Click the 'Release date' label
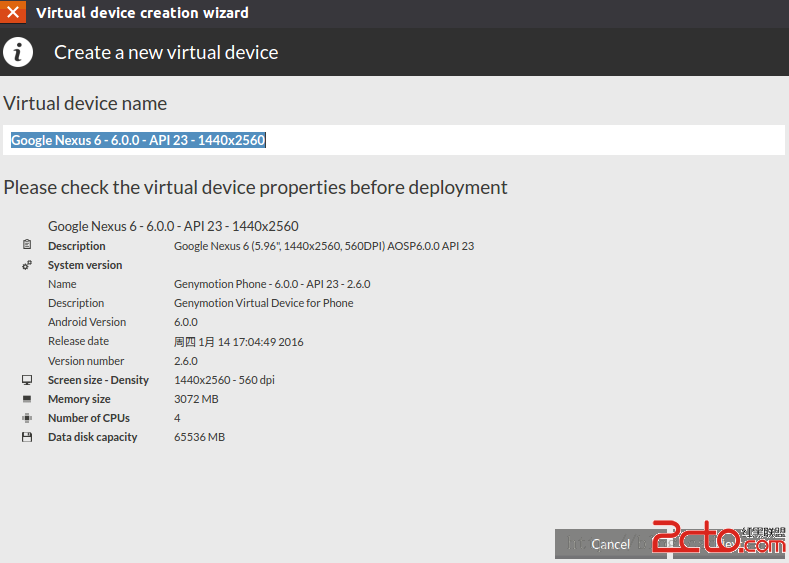 pyautogui.click(x=78, y=341)
